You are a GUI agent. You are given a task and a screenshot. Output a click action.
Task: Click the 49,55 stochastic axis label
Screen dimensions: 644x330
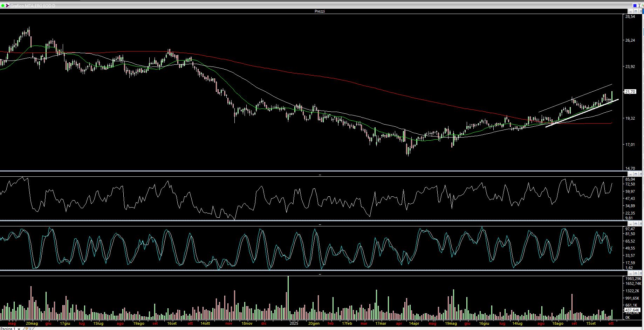[x=630, y=248]
